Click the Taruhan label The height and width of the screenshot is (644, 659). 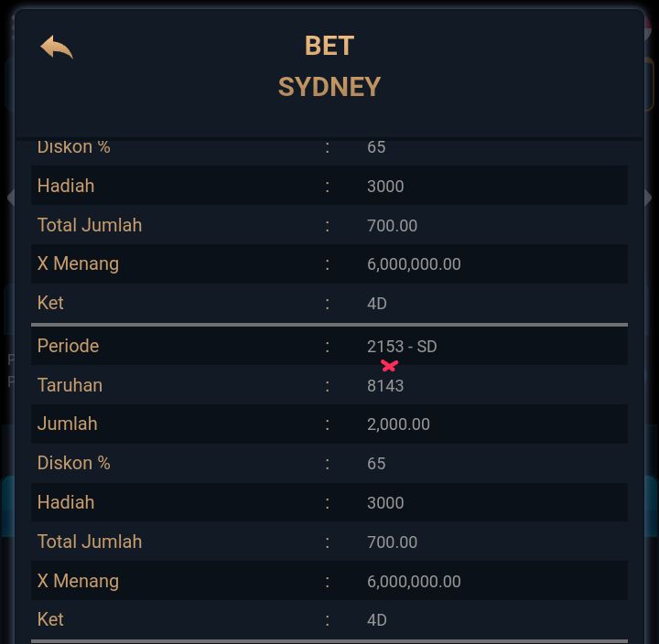pos(70,385)
